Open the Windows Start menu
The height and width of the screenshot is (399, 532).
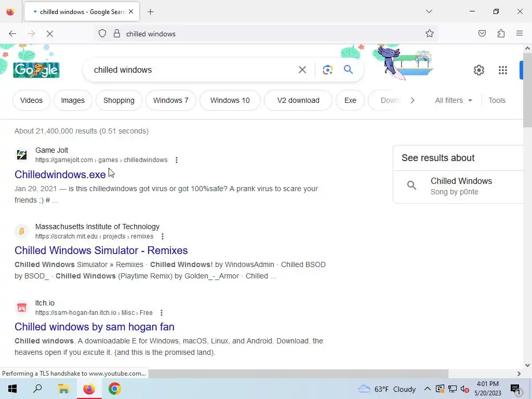pyautogui.click(x=12, y=389)
